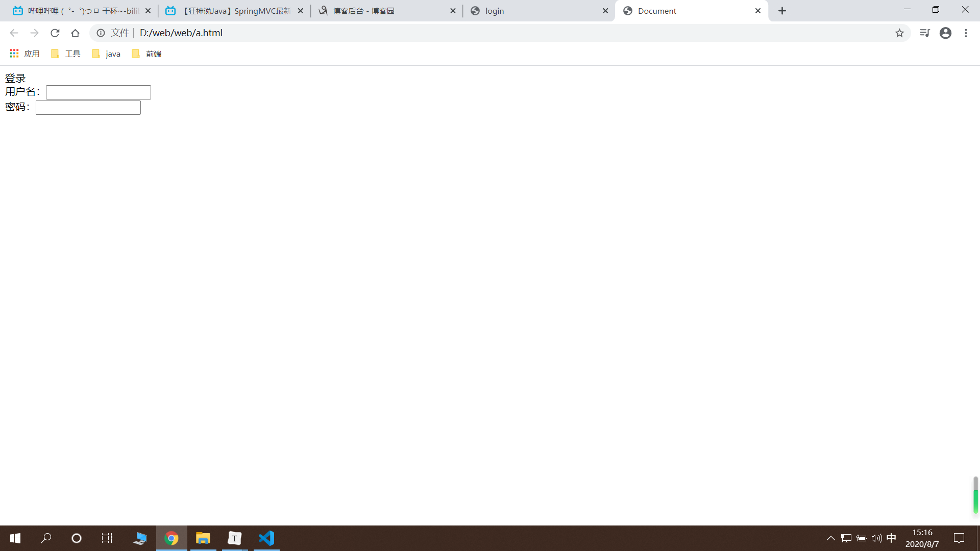Viewport: 980px width, 551px height.
Task: Toggle the 中 input method indicator
Action: click(891, 538)
